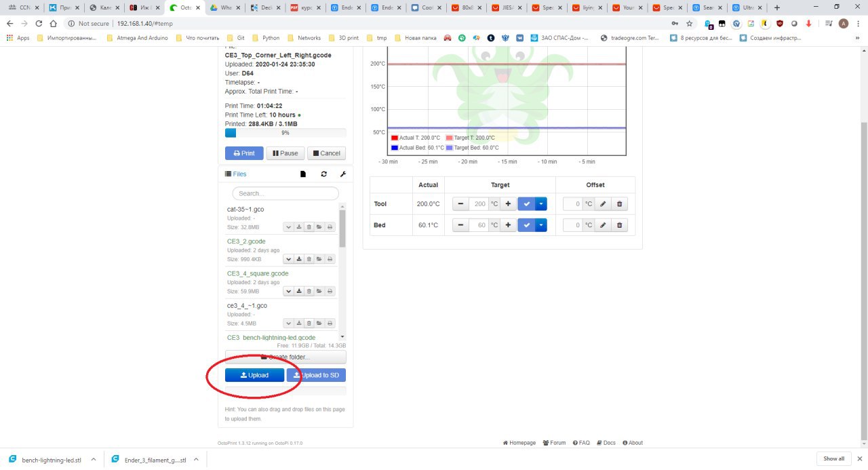Load cat-35~1.gco using its folder-open icon
Viewport: 868px width, 470px height.
[319, 227]
